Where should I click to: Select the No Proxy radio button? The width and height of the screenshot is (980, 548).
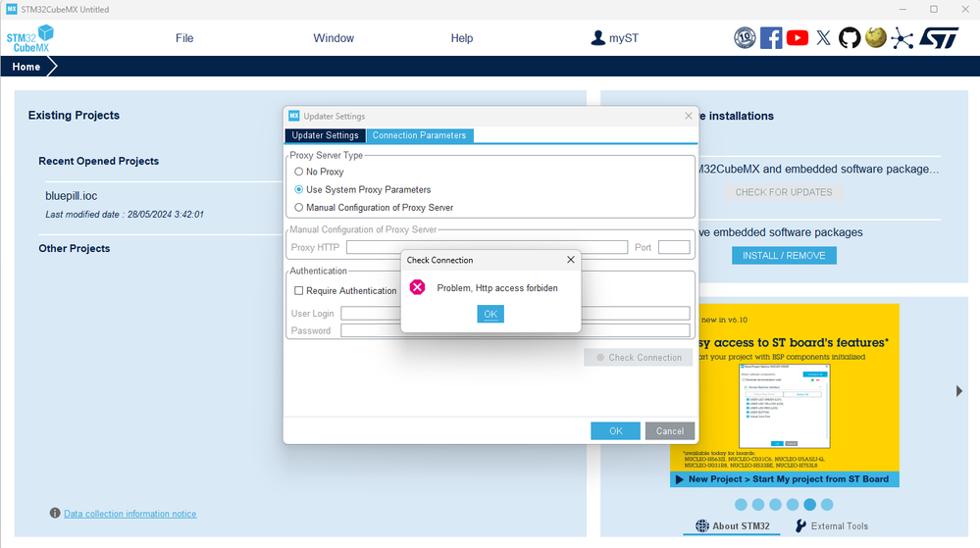[x=299, y=172]
